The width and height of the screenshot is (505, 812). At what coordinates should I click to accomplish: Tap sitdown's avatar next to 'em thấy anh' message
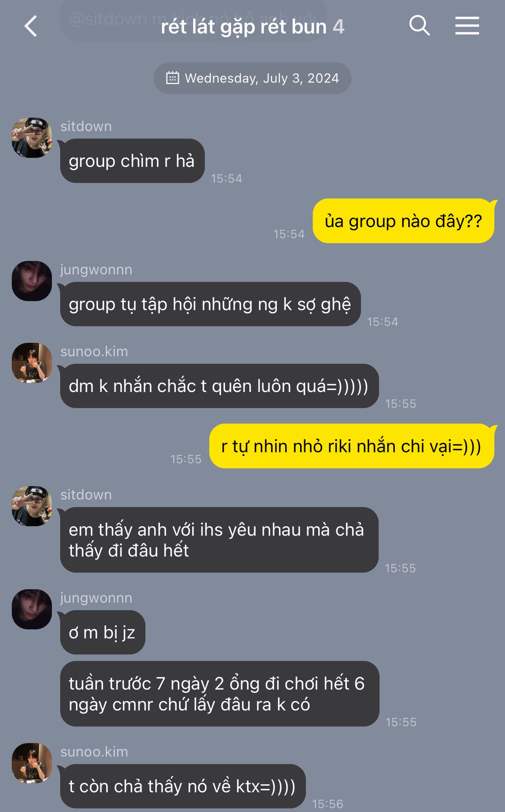[32, 506]
